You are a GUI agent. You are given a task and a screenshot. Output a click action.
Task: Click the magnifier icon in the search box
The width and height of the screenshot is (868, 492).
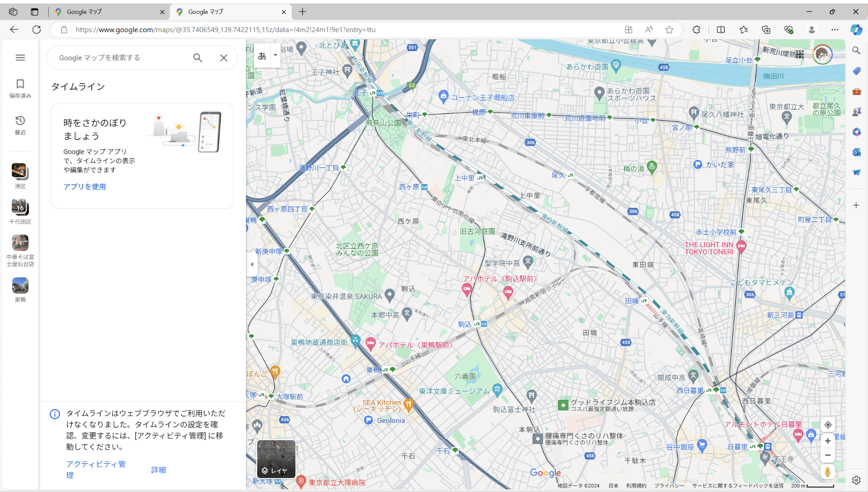198,58
